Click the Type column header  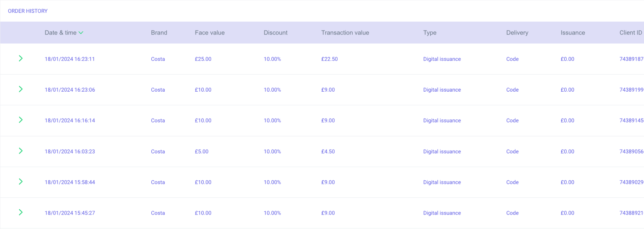430,33
